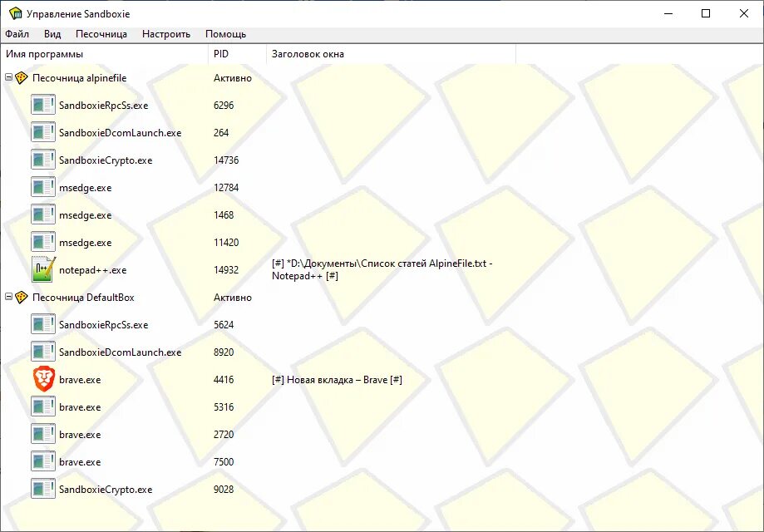Click PID value 14736
764x532 pixels.
tap(226, 160)
